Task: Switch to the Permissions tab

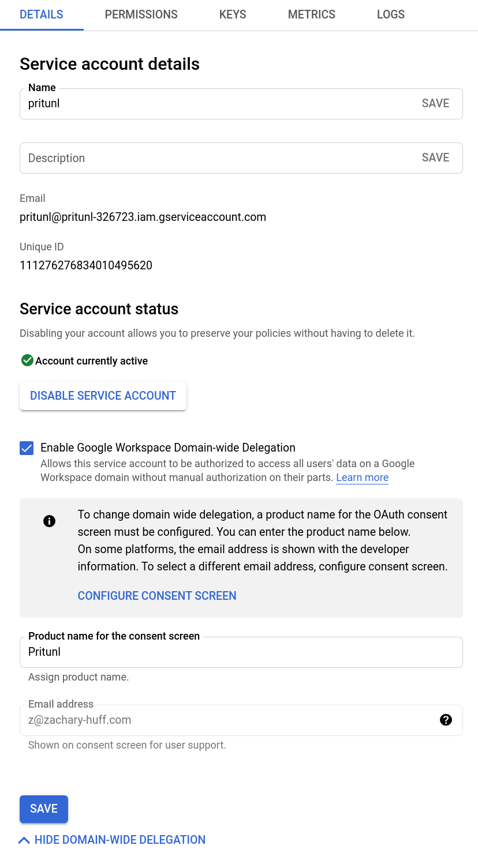Action: coord(141,15)
